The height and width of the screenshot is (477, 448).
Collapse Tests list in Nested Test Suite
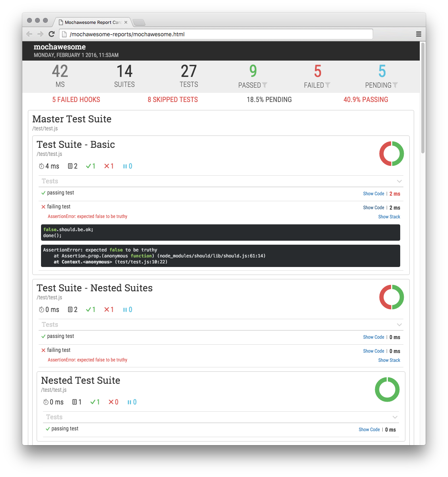click(395, 417)
